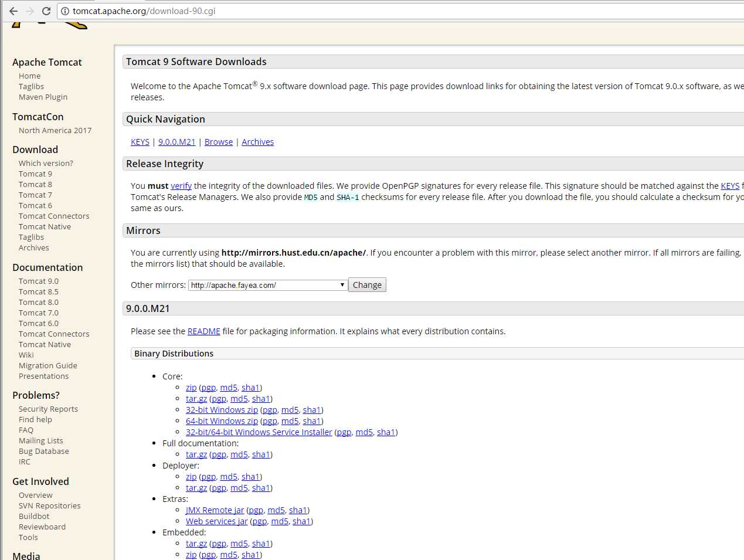Click the verify link under Release Integrity
This screenshot has height=560, width=744.
(x=181, y=186)
